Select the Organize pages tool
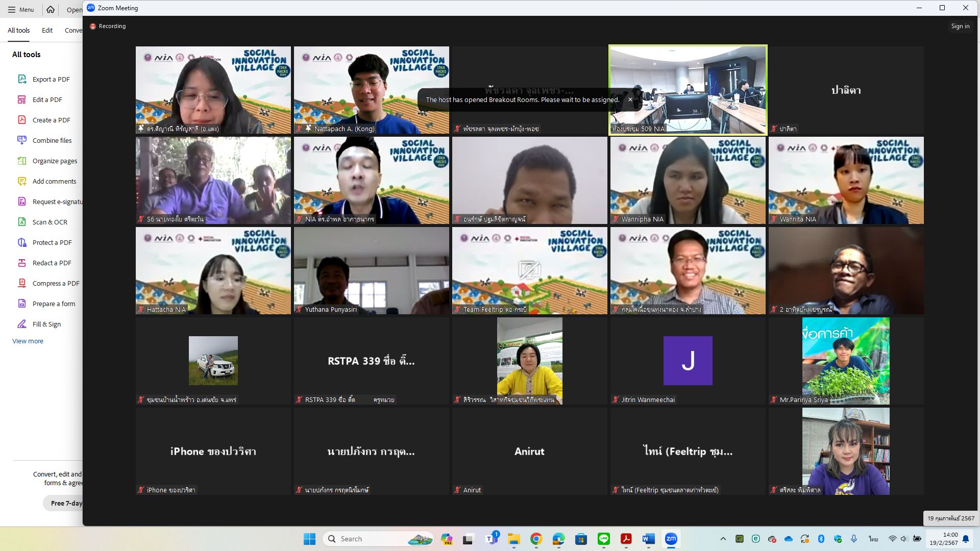980x551 pixels. (x=55, y=161)
